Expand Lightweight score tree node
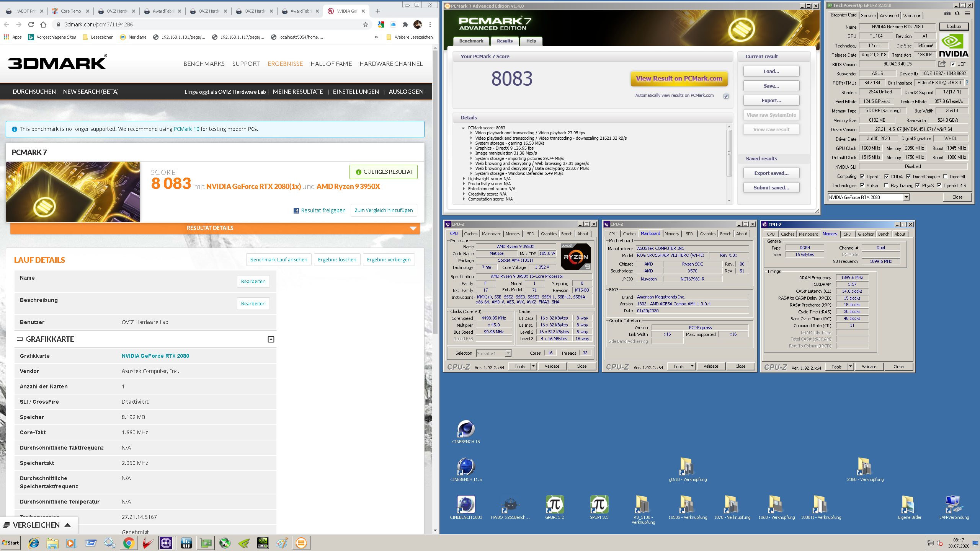The width and height of the screenshot is (980, 551). coord(464,179)
